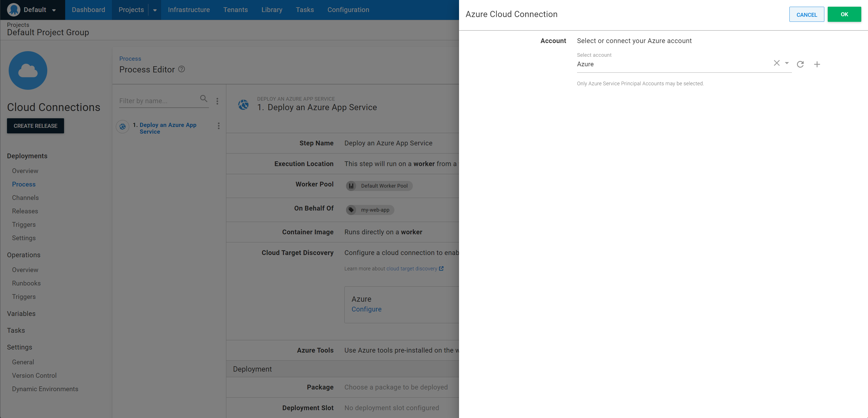
Task: Add a new Azure account
Action: pyautogui.click(x=817, y=64)
